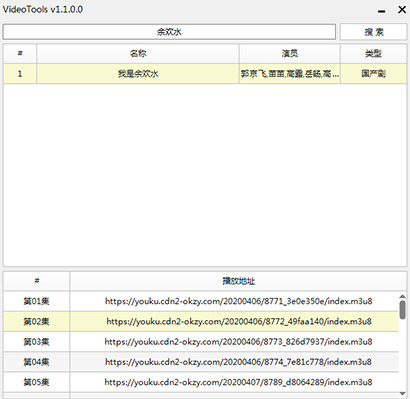Viewport: 410px width, 399px height.
Task: Click the 类型 column header
Action: (x=373, y=53)
